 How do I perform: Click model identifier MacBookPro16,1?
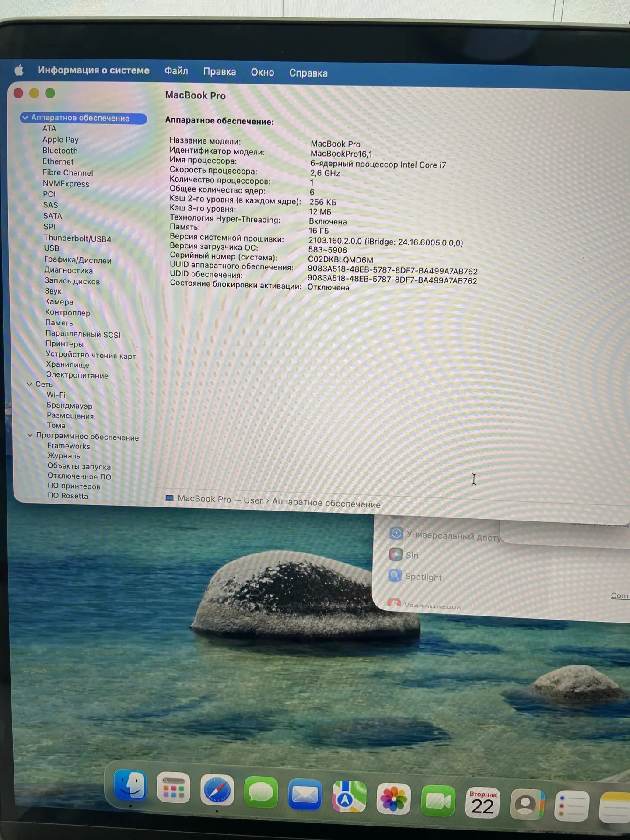pyautogui.click(x=341, y=154)
